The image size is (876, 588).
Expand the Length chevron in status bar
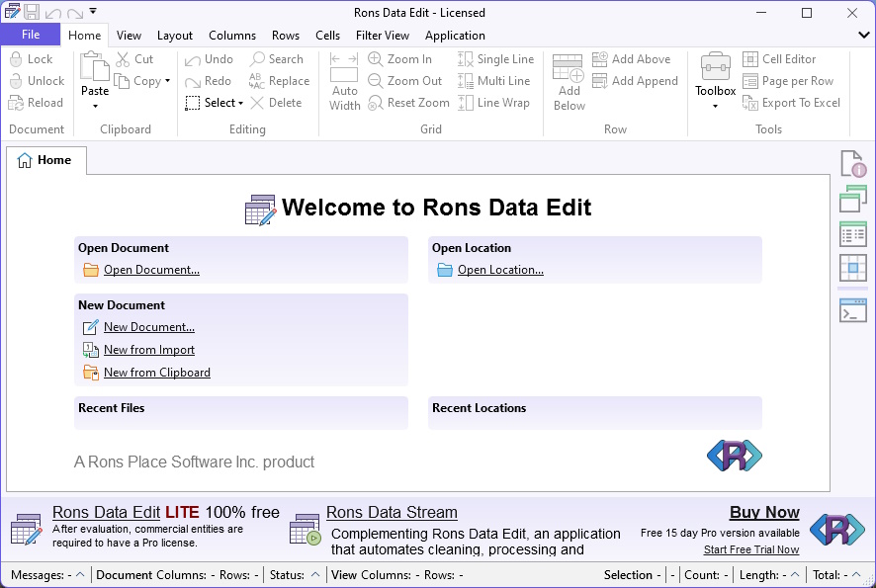pos(795,574)
